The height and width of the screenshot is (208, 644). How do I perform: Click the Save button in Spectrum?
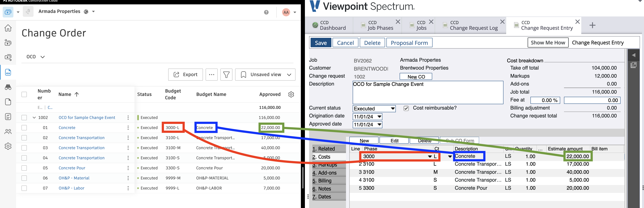(x=321, y=43)
